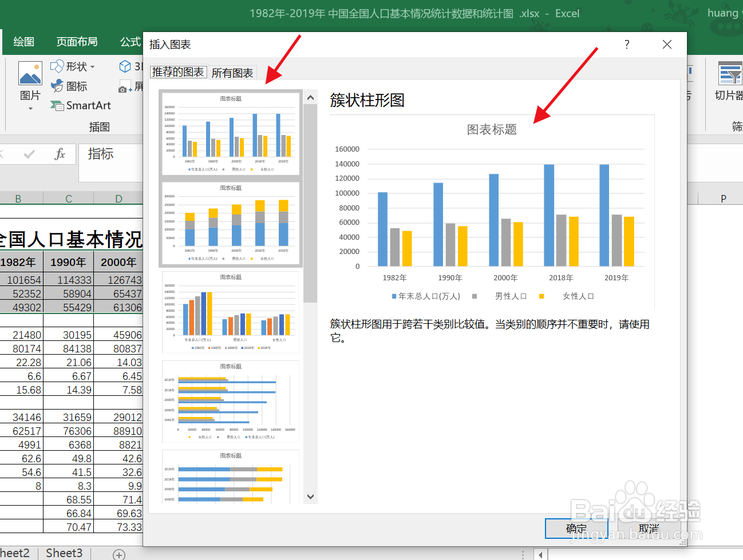Open the 页面布局 ribbon tab

click(77, 41)
